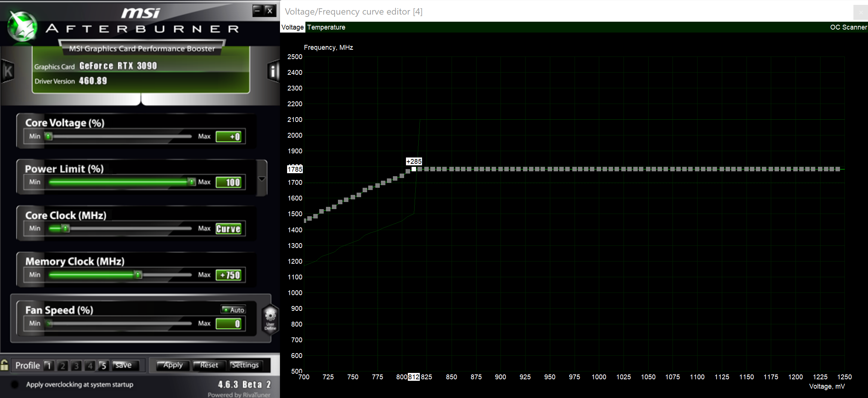The image size is (868, 398).
Task: Click the Fan Speed slider handle
Action: click(x=49, y=324)
